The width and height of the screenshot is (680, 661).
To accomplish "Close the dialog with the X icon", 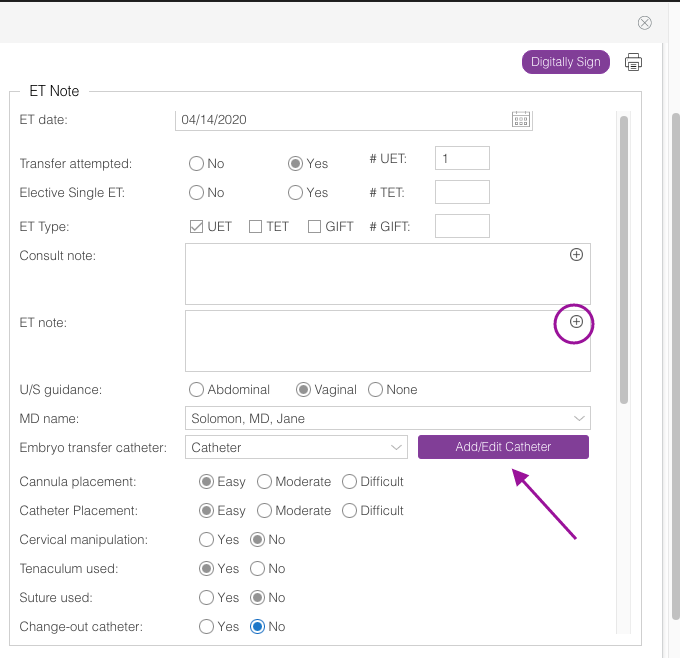I will pyautogui.click(x=645, y=23).
